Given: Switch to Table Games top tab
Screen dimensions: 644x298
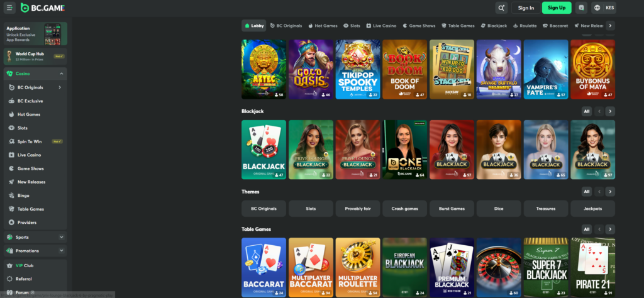Looking at the screenshot, I should (458, 25).
